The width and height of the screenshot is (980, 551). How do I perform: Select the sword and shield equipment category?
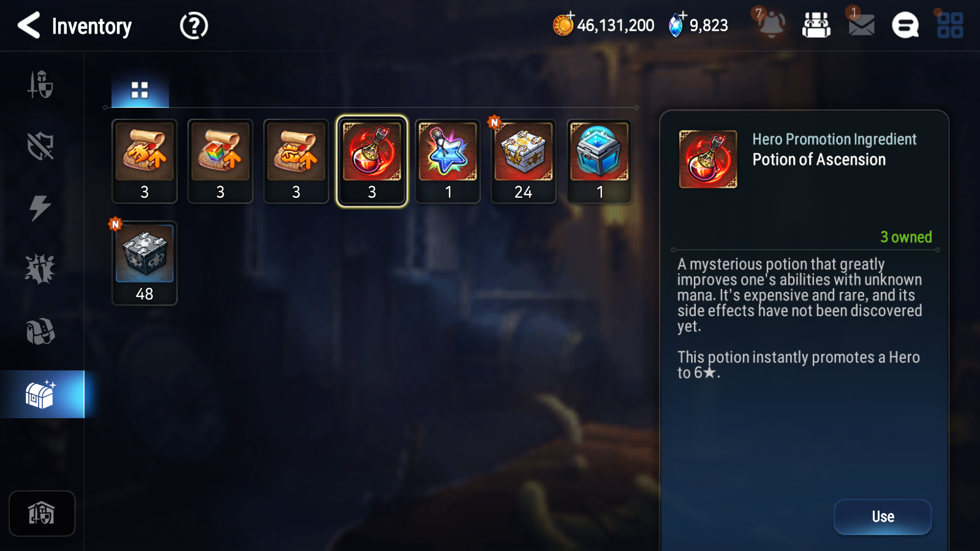tap(40, 84)
